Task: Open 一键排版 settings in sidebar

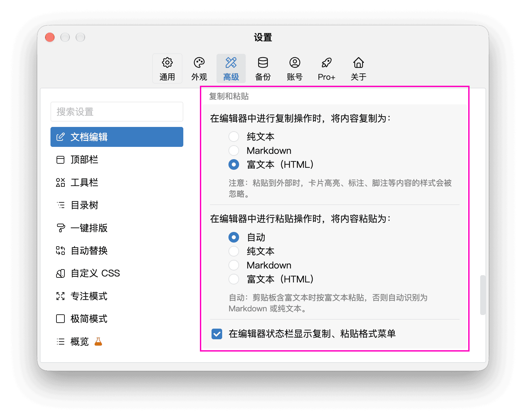Action: click(x=117, y=228)
